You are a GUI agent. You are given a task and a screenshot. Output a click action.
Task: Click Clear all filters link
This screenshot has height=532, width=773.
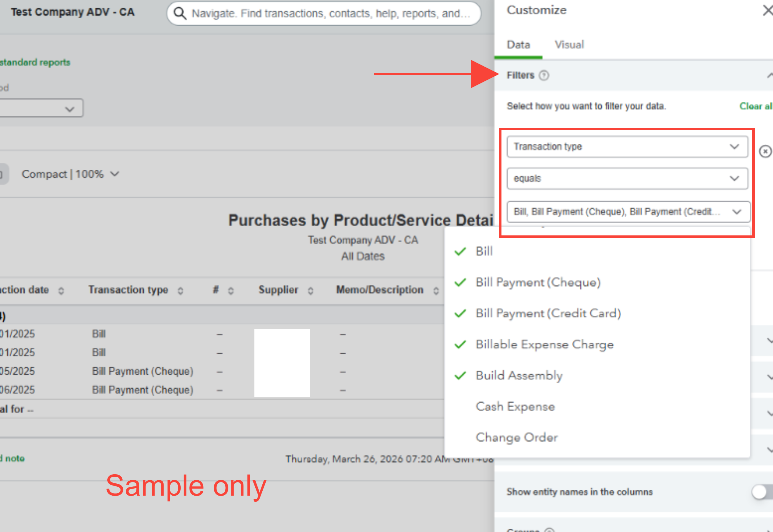[756, 106]
